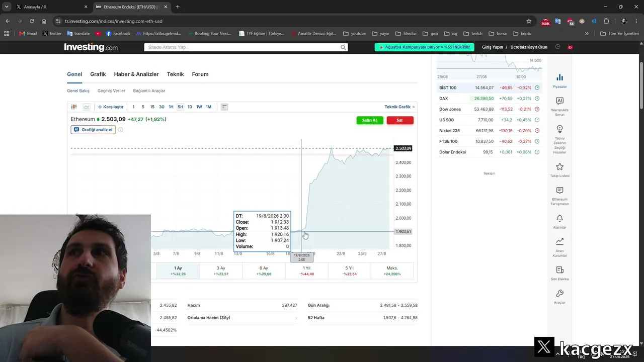Click the search magnifier icon

click(343, 47)
